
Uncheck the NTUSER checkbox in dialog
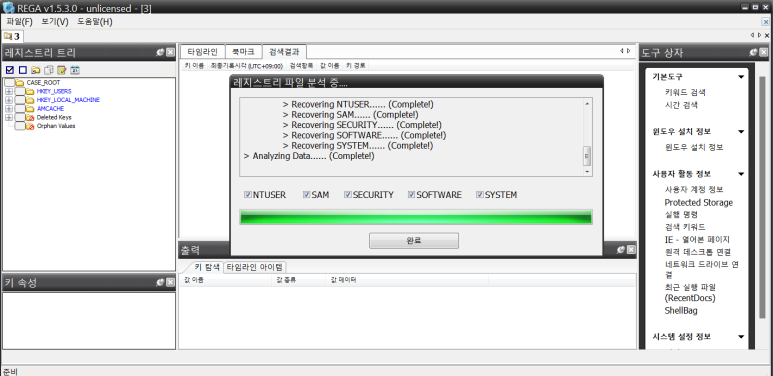248,195
